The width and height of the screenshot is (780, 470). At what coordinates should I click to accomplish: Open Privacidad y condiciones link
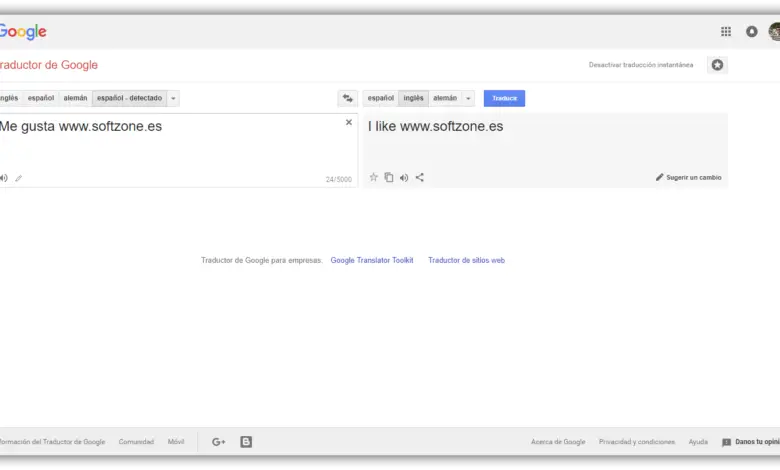click(637, 442)
